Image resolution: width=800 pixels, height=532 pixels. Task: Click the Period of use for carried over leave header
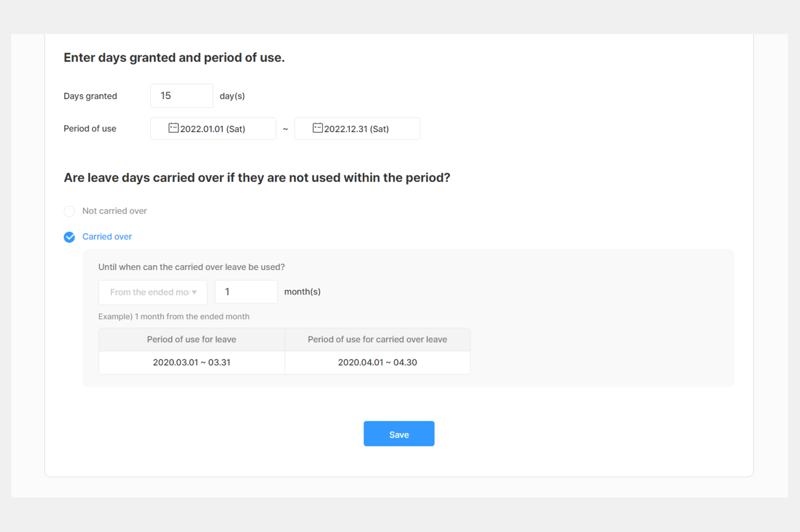coord(377,339)
